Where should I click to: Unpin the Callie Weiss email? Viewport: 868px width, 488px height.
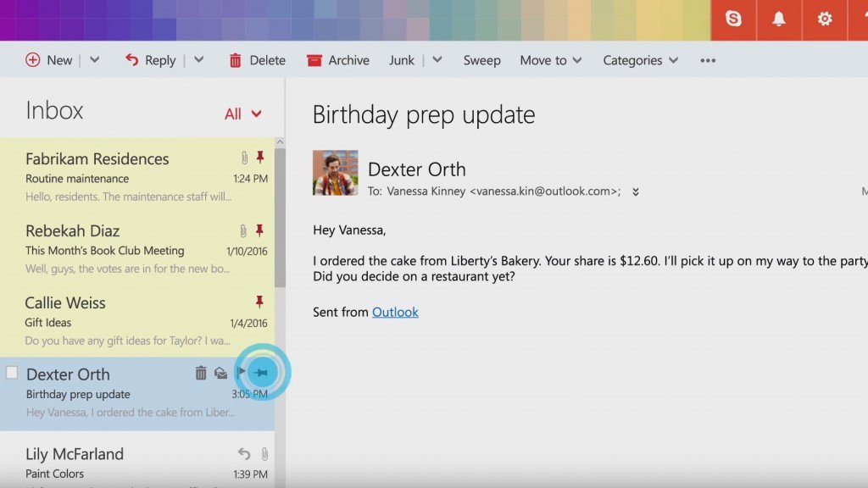(260, 302)
